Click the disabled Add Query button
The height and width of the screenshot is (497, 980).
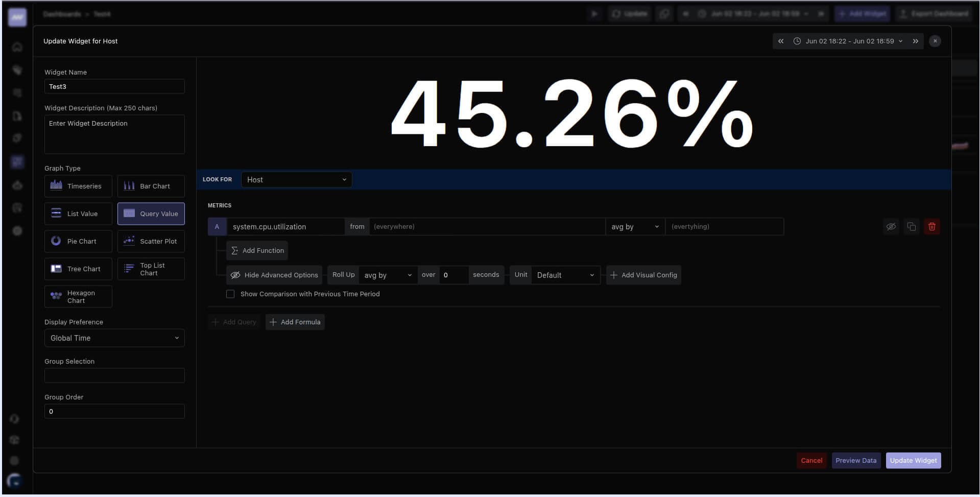pyautogui.click(x=234, y=322)
